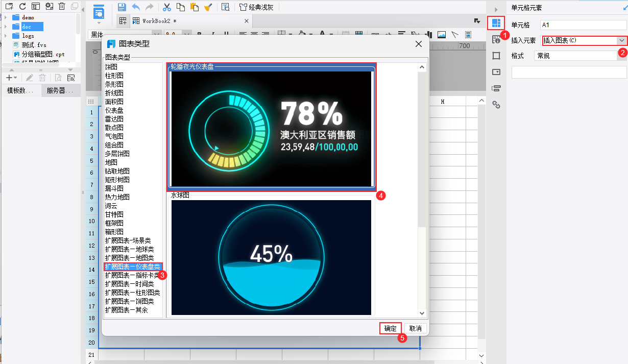Screen dimensions: 628x364
Task: Click the chart preview scrollbar down arrow
Action: [422, 313]
